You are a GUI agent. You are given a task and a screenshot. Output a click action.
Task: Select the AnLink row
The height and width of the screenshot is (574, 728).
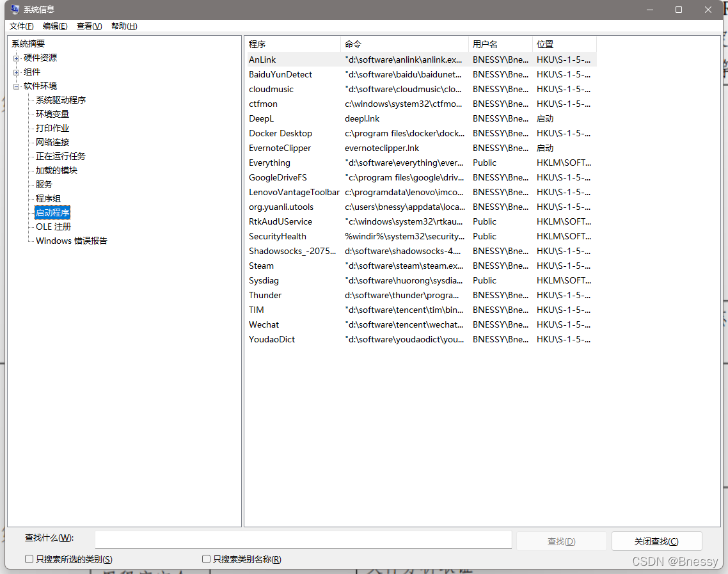(421, 60)
